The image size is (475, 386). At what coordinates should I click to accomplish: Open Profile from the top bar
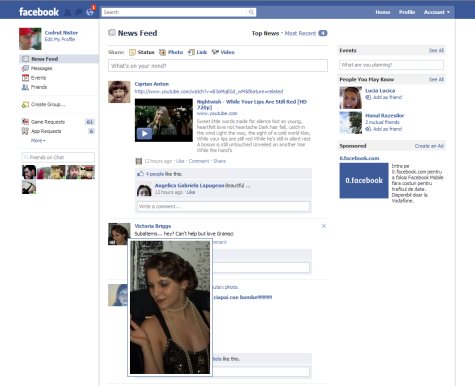(x=407, y=12)
